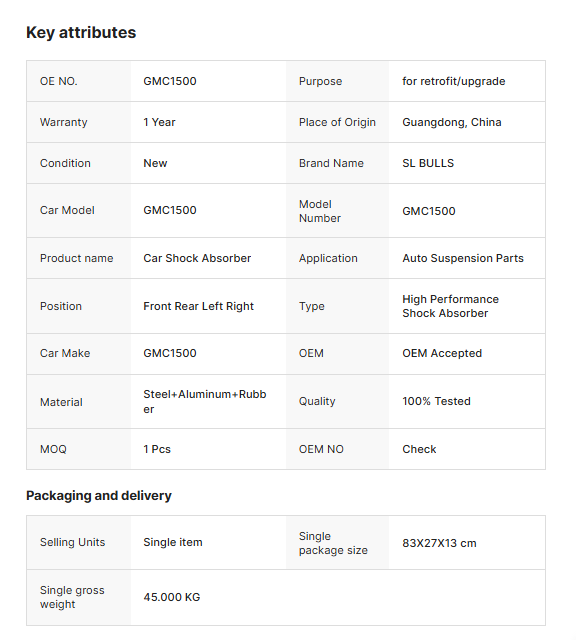This screenshot has width=576, height=640.
Task: Select the OE NO. value GMC1500
Action: click(170, 81)
